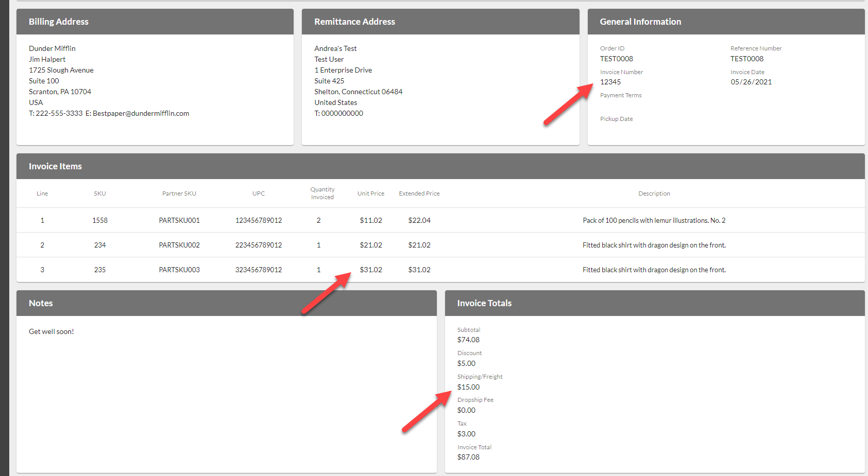Click the Invoice Date value 05/26/2021
Screen dimensions: 868x476
click(751, 82)
